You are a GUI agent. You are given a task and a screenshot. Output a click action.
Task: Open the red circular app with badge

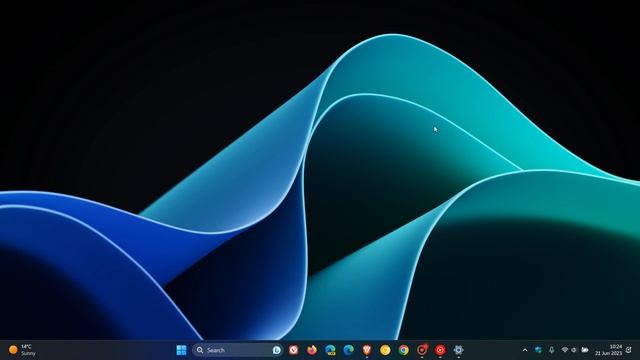422,350
